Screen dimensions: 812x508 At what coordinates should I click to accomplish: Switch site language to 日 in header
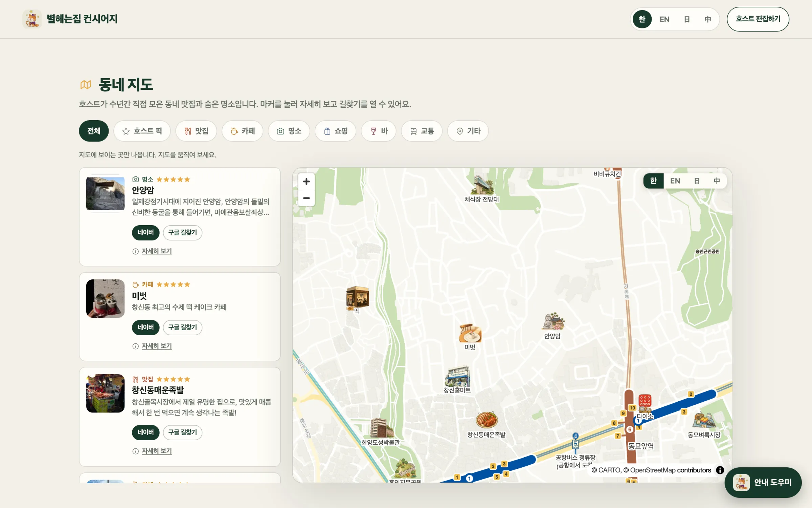tap(686, 19)
